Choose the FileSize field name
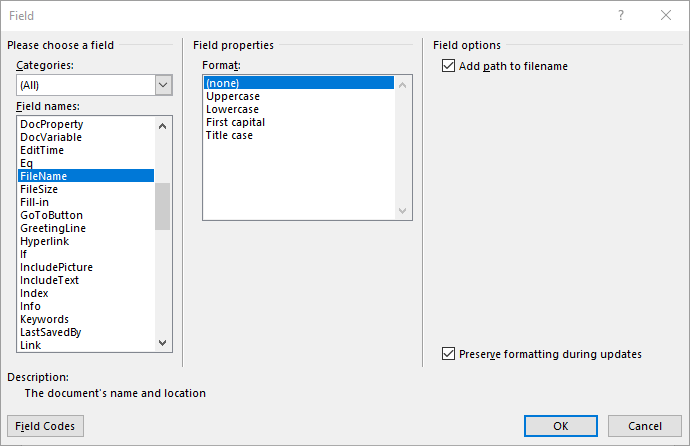Viewport: 690px width, 446px height. point(39,189)
